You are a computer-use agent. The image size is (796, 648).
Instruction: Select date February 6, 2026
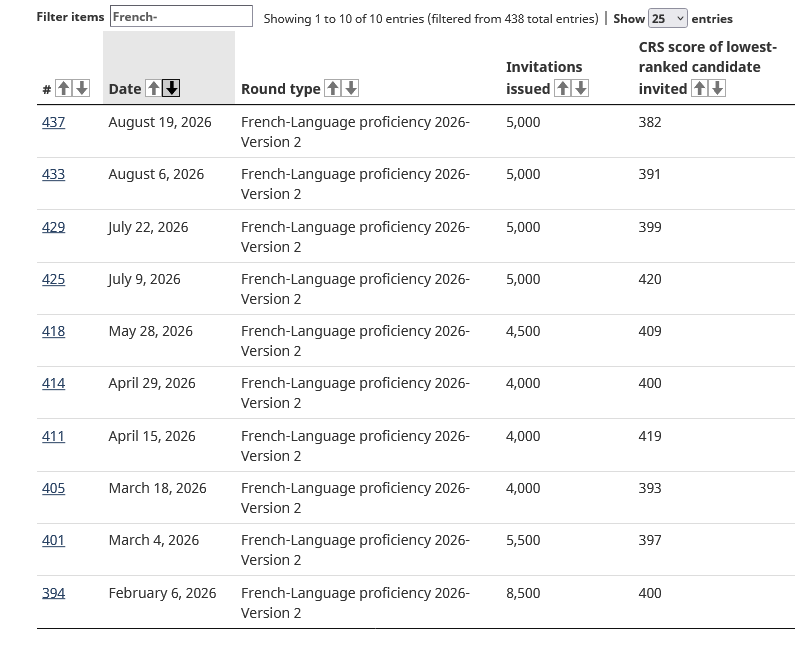pyautogui.click(x=162, y=593)
